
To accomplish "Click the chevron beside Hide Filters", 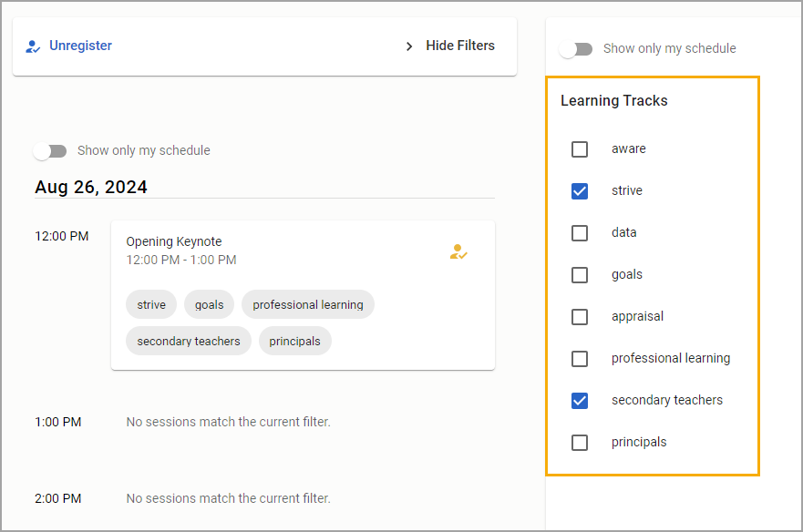I will tap(408, 46).
